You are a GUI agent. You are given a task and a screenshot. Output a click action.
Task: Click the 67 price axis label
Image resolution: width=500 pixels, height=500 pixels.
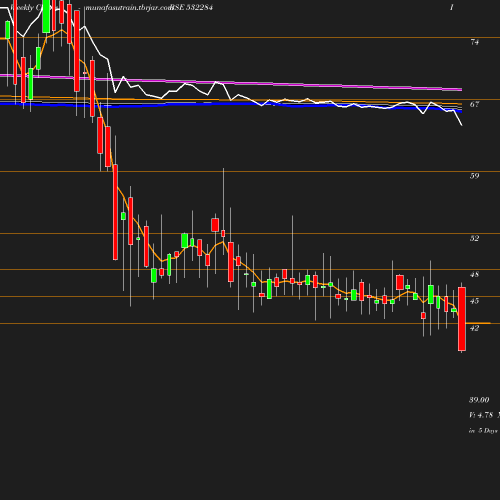pos(474,105)
